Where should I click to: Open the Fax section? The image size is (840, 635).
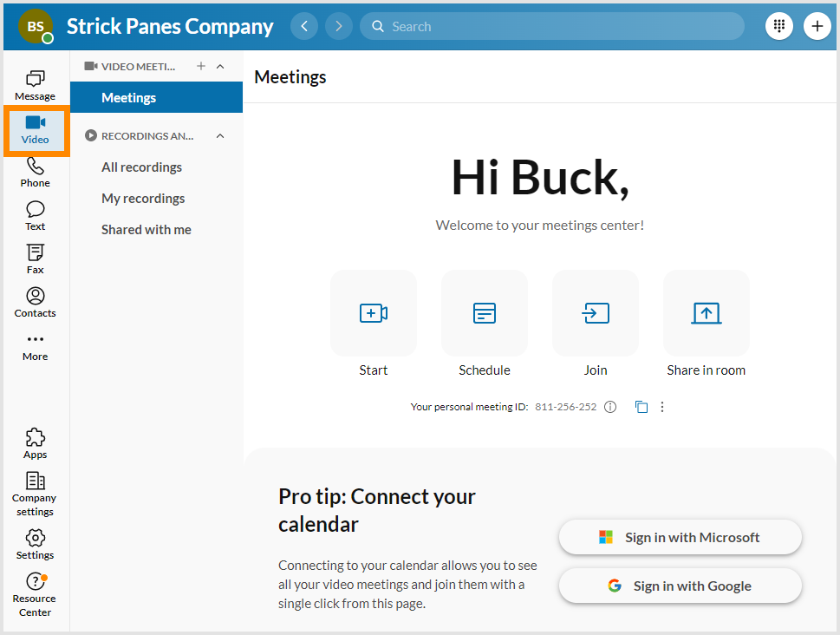35,258
